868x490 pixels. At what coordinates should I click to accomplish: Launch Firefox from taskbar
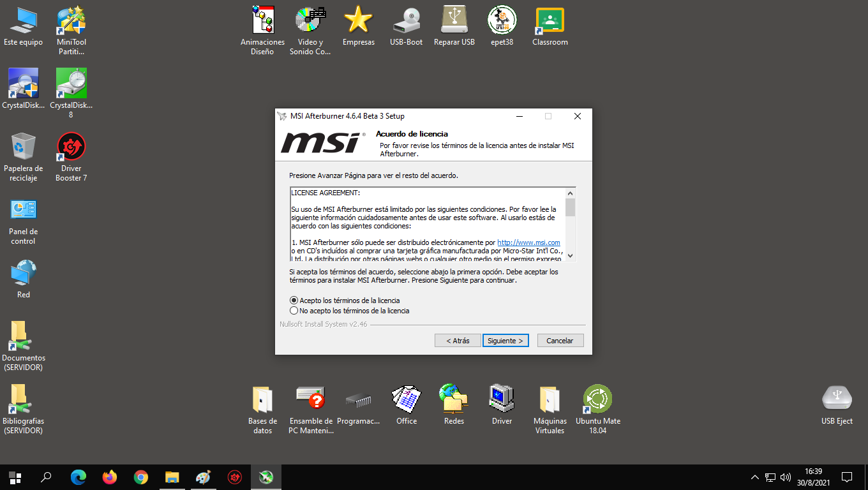[x=109, y=477]
